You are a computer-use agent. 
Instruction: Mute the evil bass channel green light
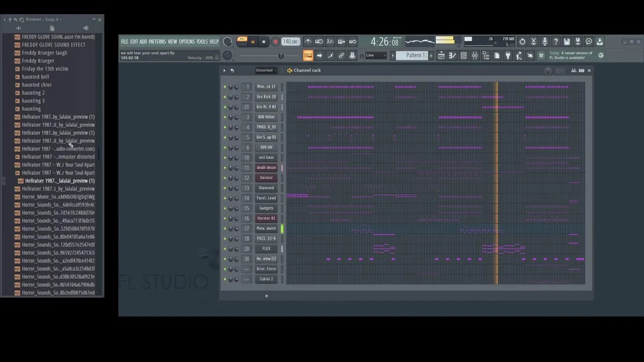tap(225, 157)
